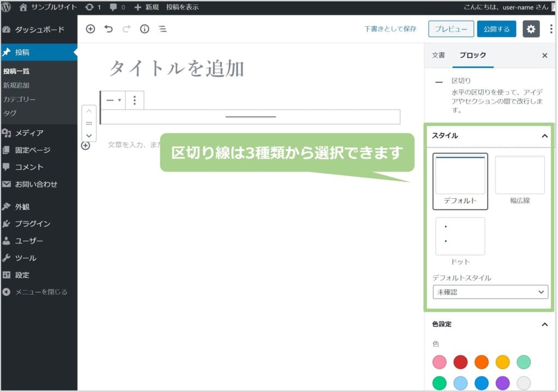Pick the red color swatch
The height and width of the screenshot is (392, 558).
(x=460, y=362)
